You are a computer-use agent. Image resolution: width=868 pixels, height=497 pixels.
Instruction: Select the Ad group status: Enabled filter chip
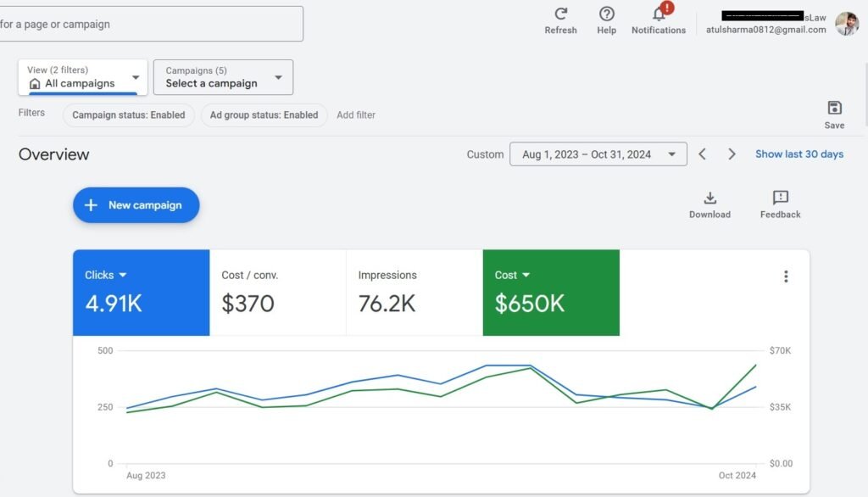[x=264, y=114]
